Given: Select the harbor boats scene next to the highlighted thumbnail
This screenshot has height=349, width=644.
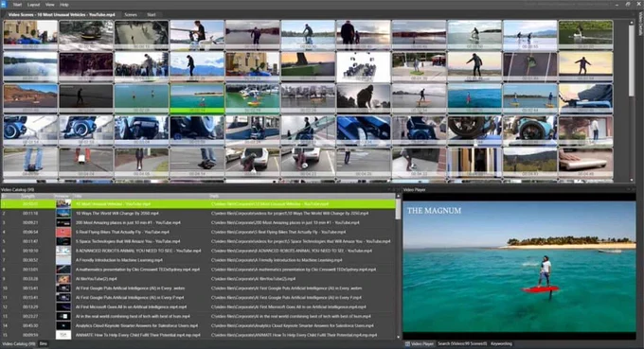Looking at the screenshot, I should [x=253, y=98].
